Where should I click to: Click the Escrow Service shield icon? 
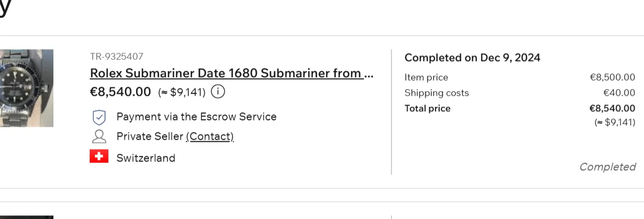(99, 118)
